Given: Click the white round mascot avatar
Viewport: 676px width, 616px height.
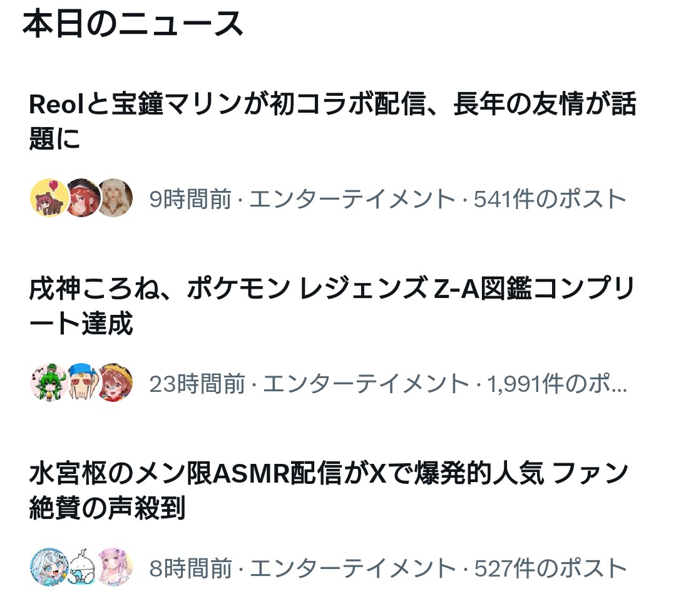Looking at the screenshot, I should click(x=82, y=567).
